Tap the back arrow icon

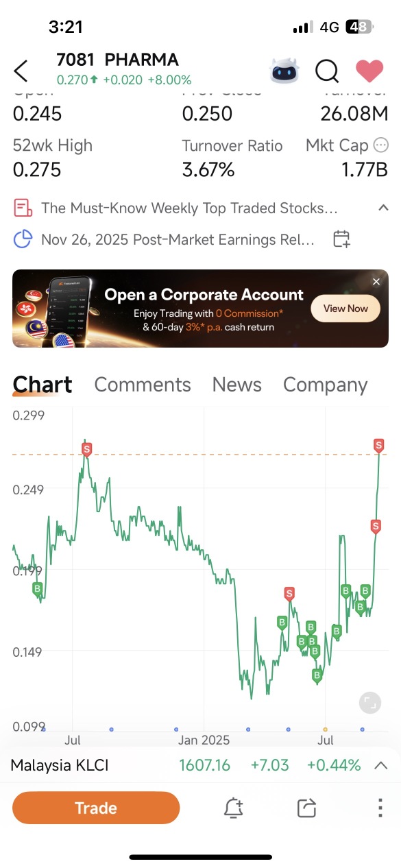[21, 71]
